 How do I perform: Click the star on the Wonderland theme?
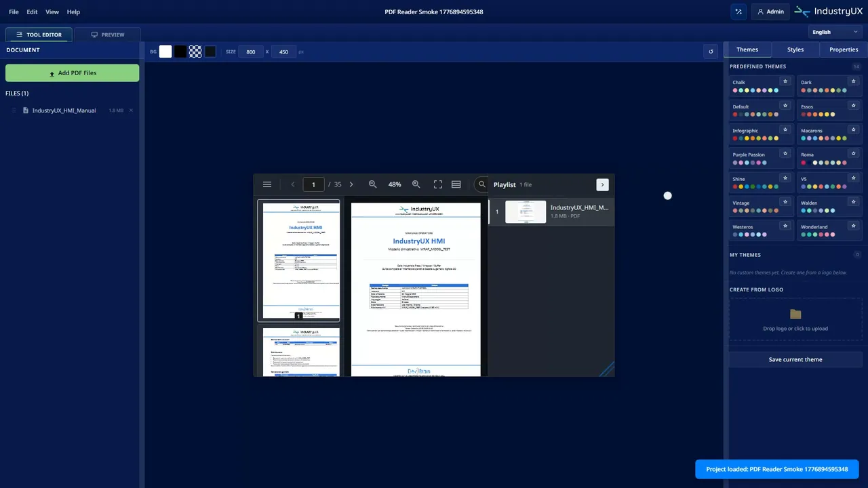pyautogui.click(x=854, y=226)
